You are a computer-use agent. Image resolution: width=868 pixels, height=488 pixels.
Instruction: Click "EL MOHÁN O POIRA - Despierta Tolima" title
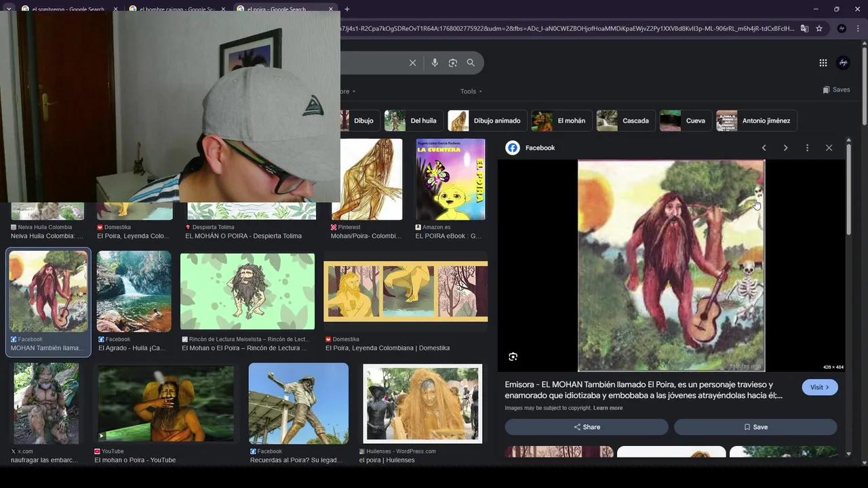click(243, 236)
